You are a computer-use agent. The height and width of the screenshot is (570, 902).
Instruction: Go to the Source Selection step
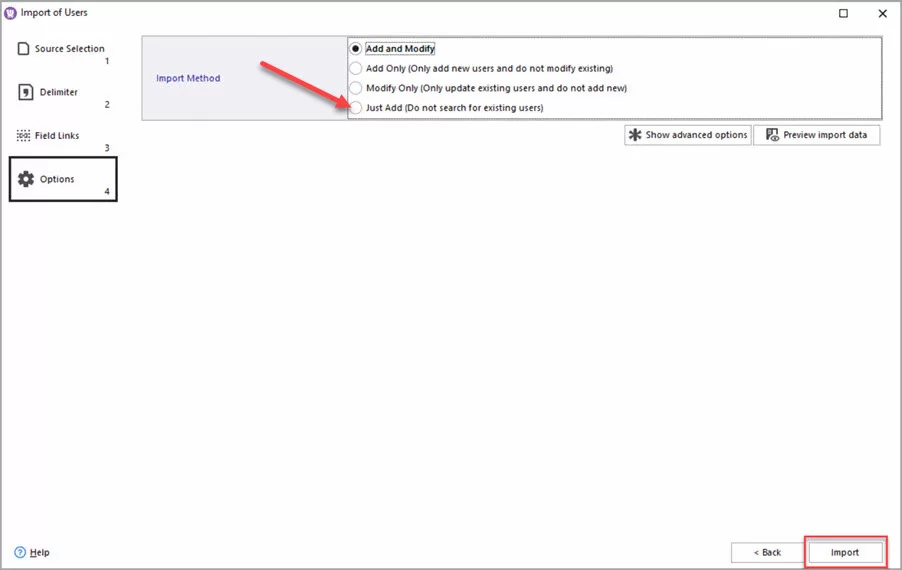[69, 49]
